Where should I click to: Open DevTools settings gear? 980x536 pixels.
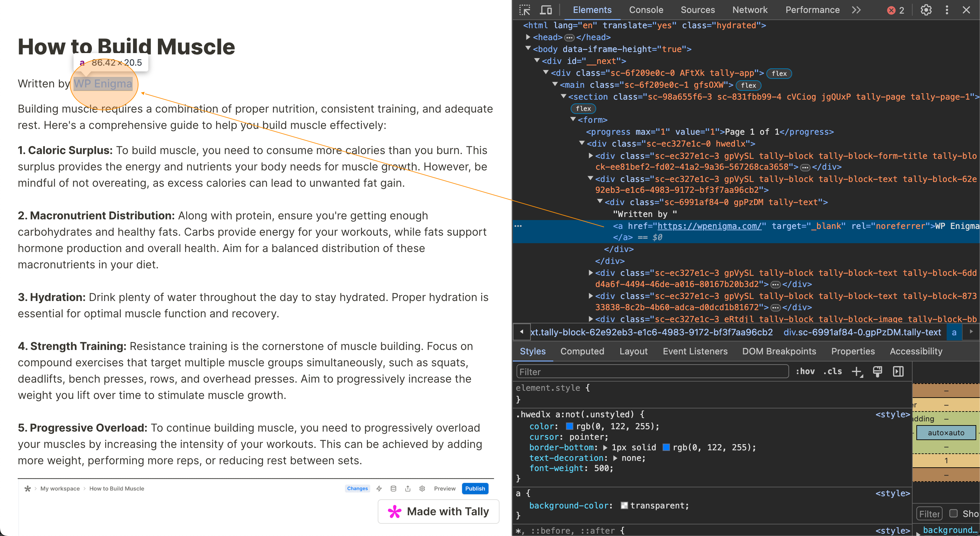pyautogui.click(x=926, y=10)
